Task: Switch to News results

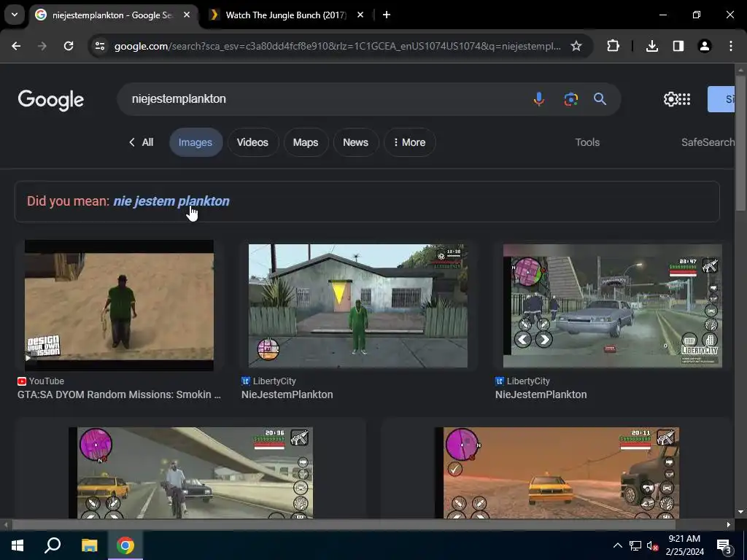Action: 355,142
